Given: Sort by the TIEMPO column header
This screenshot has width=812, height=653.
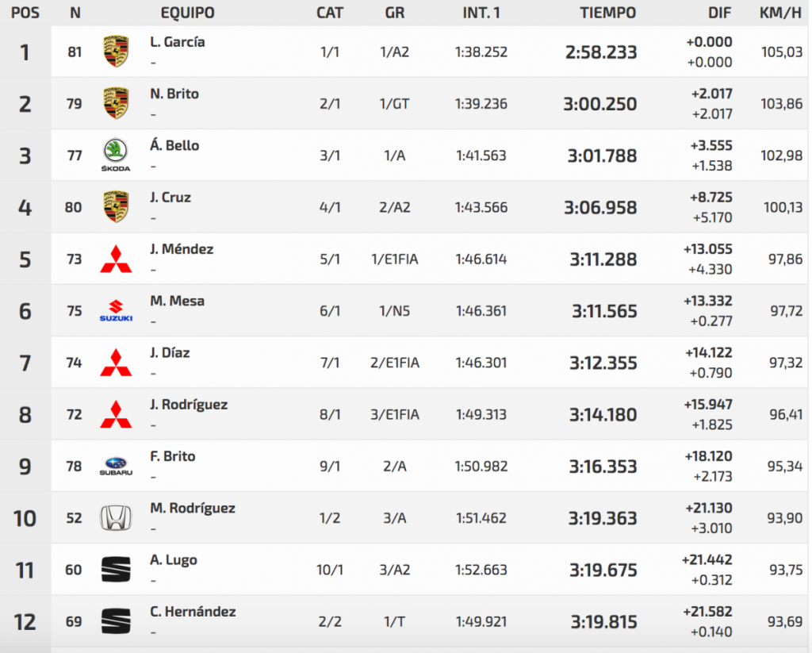Looking at the screenshot, I should [x=607, y=13].
